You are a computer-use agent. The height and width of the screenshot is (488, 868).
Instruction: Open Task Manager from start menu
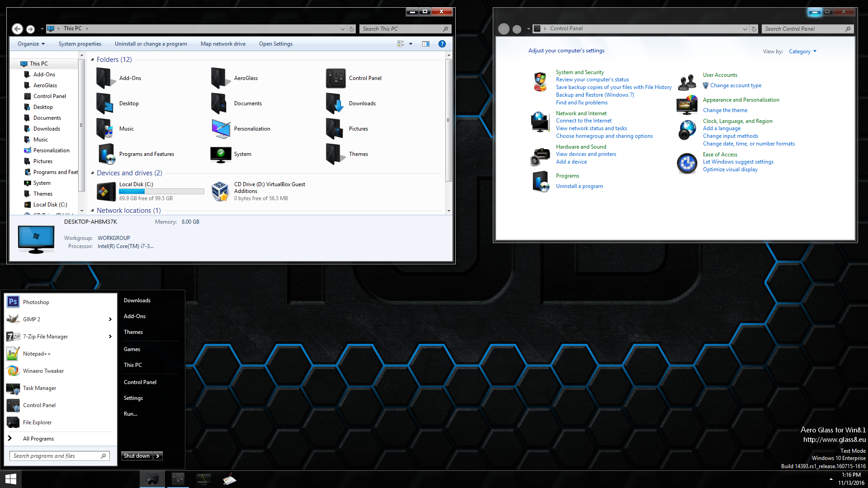pos(61,388)
